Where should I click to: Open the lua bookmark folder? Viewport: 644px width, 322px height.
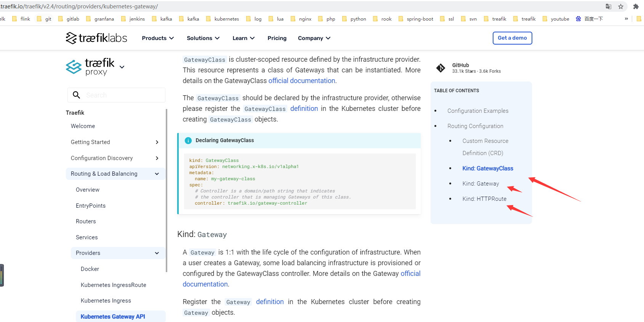click(276, 19)
